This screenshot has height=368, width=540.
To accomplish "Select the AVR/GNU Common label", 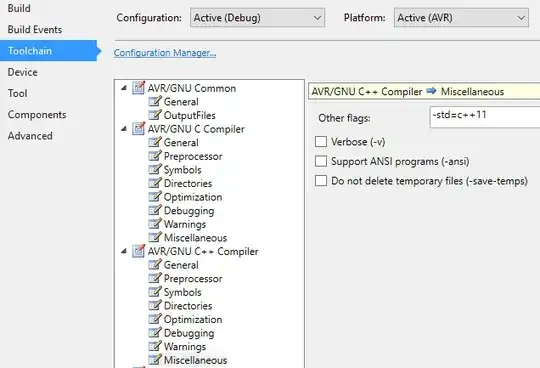I will [192, 88].
